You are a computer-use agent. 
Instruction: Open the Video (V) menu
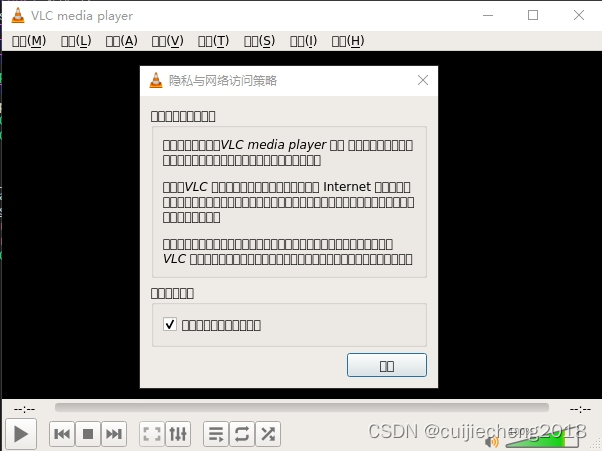tap(167, 41)
